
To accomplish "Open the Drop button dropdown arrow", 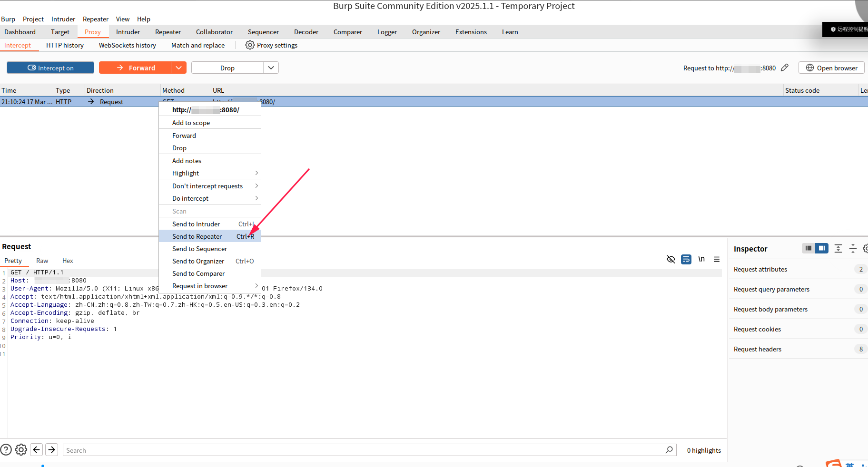I will pyautogui.click(x=271, y=68).
